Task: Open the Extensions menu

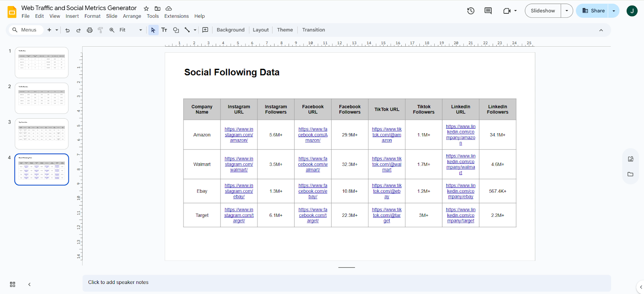Action: coord(176,16)
